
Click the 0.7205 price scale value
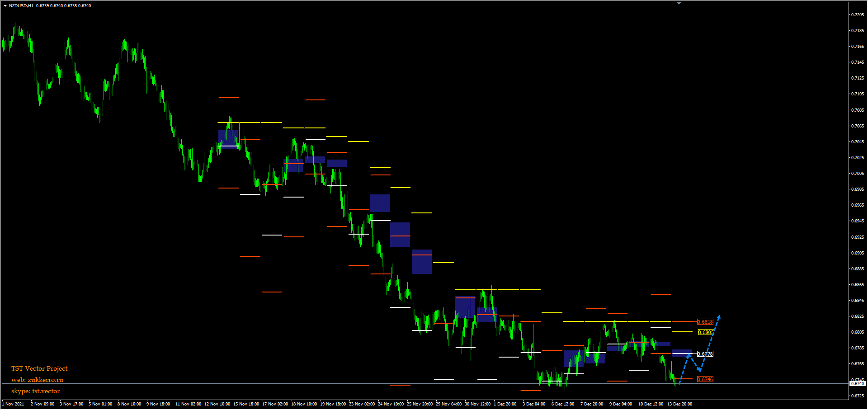click(x=857, y=15)
